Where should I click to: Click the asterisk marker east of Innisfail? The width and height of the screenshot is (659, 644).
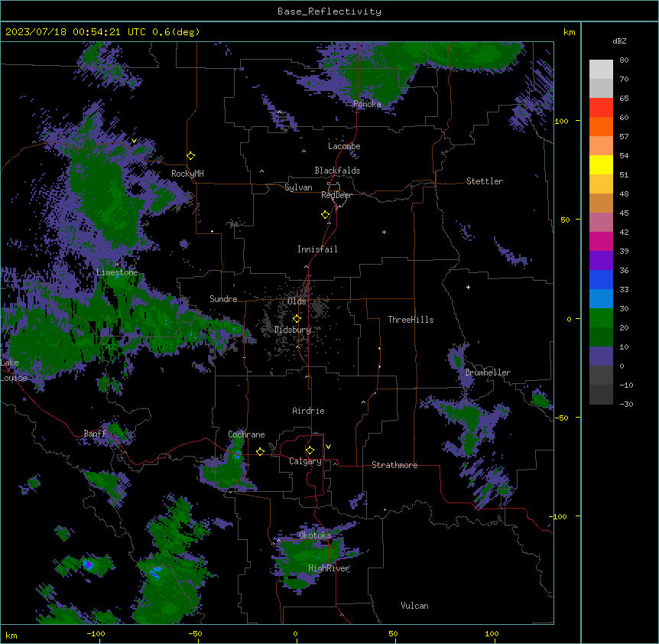pyautogui.click(x=384, y=232)
